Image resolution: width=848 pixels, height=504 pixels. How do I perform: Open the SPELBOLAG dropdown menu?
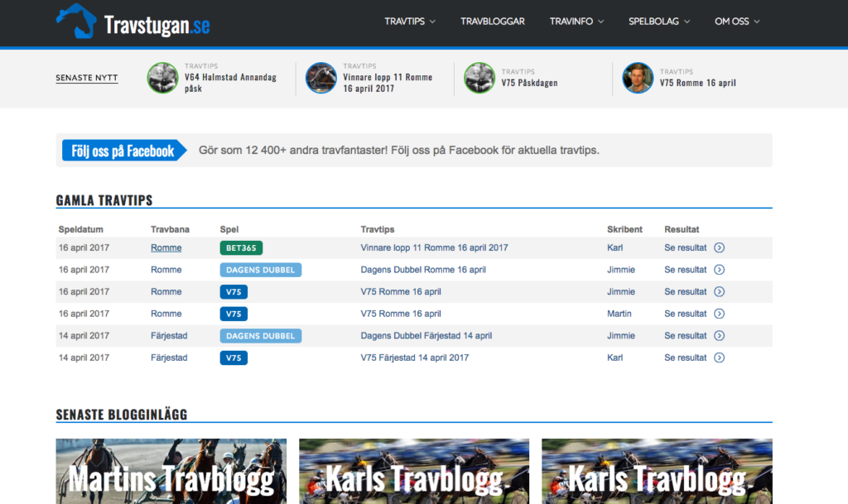(658, 22)
